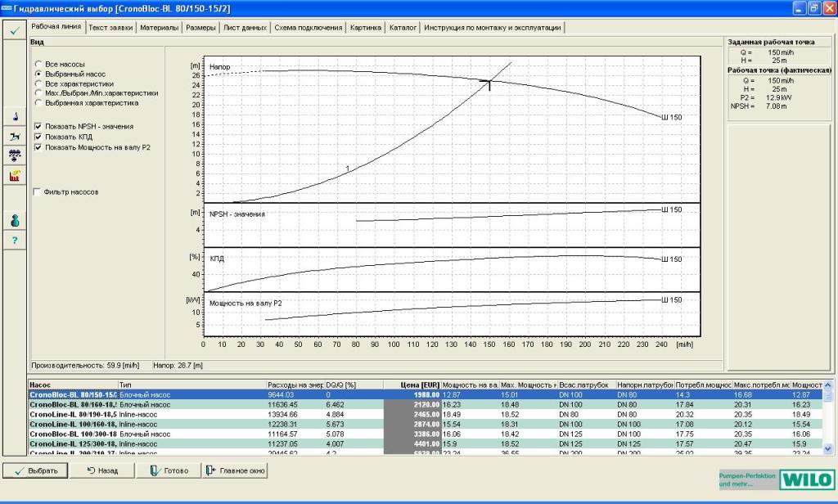The width and height of the screenshot is (838, 504).
Task: Open help via the question mark icon
Action: (x=15, y=240)
